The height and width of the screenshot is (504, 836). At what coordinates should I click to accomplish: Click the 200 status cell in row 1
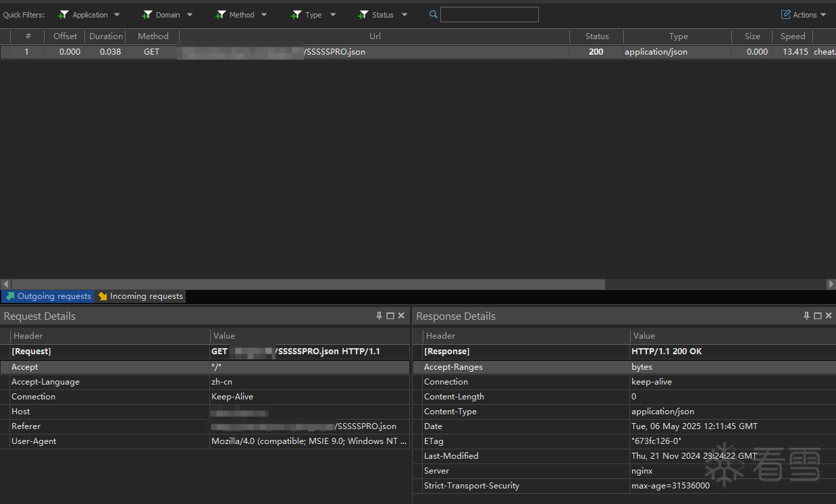click(x=596, y=51)
